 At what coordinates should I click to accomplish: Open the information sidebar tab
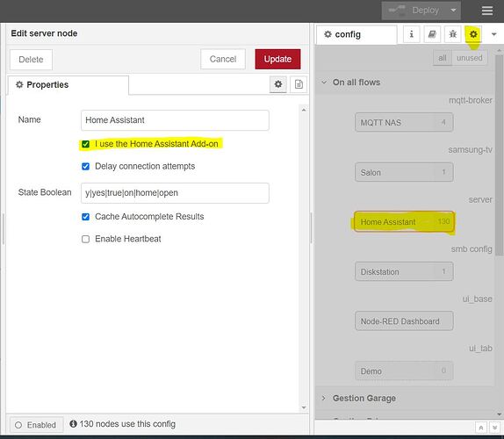pos(411,34)
